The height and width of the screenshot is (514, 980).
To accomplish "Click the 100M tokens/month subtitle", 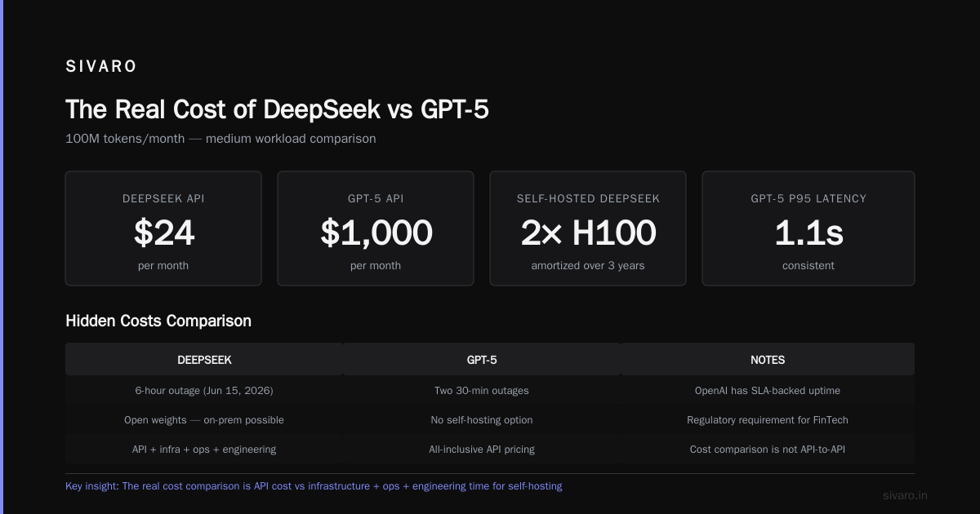I will [220, 139].
